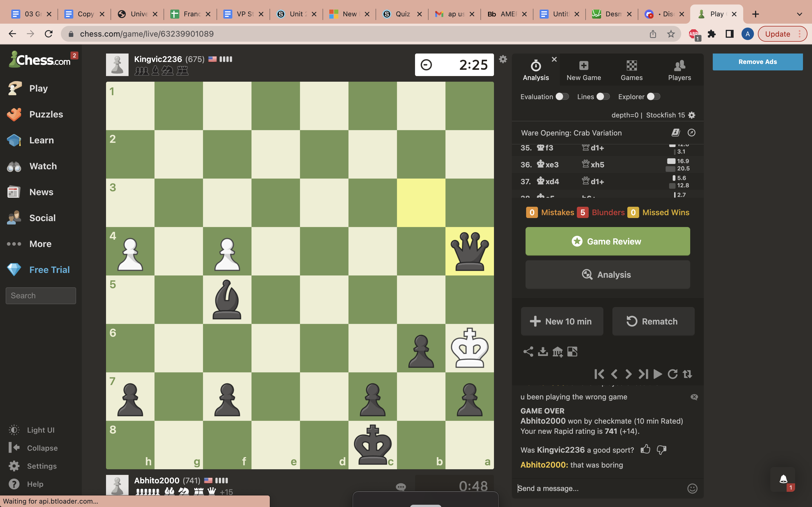This screenshot has height=507, width=812.
Task: Open the emoji picker in chat
Action: pyautogui.click(x=692, y=488)
